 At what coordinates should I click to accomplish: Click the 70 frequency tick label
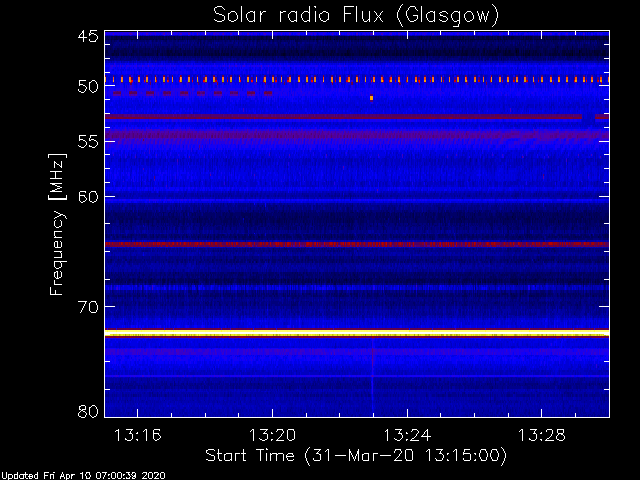pos(88,307)
